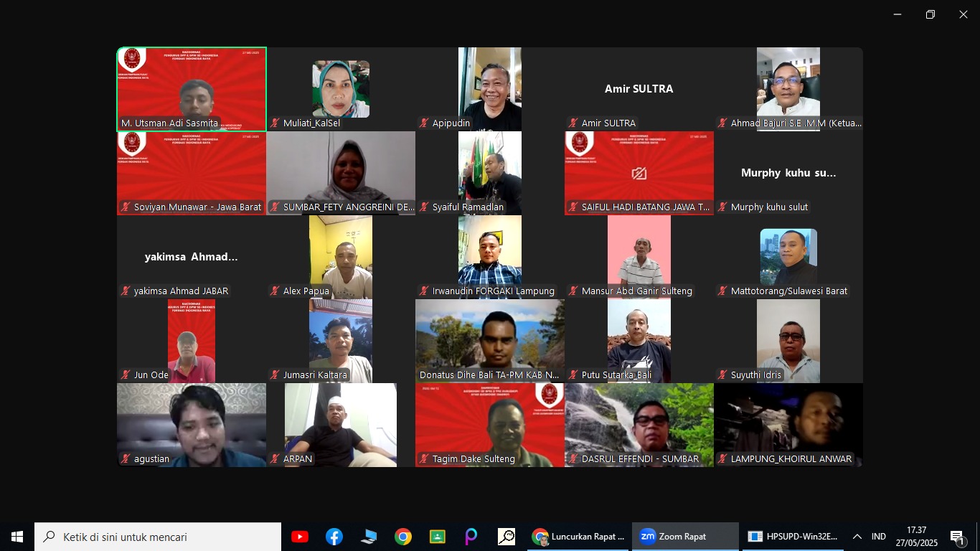Launch Google Chrome from taskbar
The width and height of the screenshot is (980, 551).
(403, 537)
